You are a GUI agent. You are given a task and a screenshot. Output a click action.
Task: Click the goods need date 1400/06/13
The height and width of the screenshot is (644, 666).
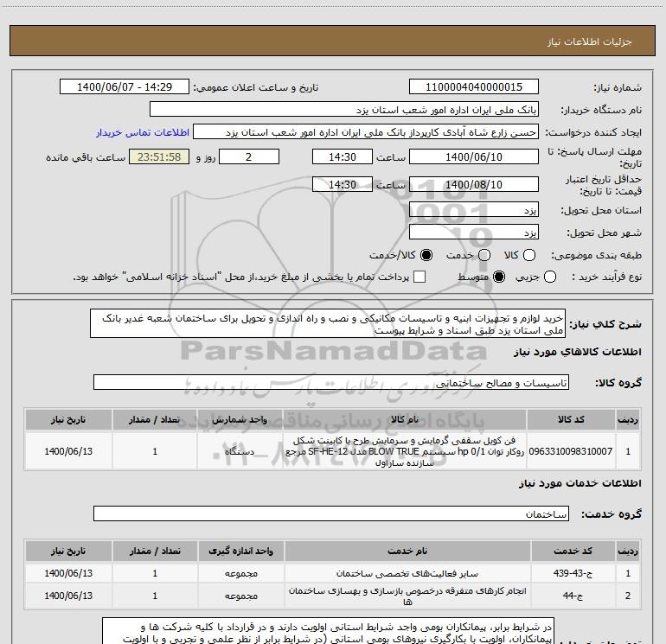pos(68,451)
